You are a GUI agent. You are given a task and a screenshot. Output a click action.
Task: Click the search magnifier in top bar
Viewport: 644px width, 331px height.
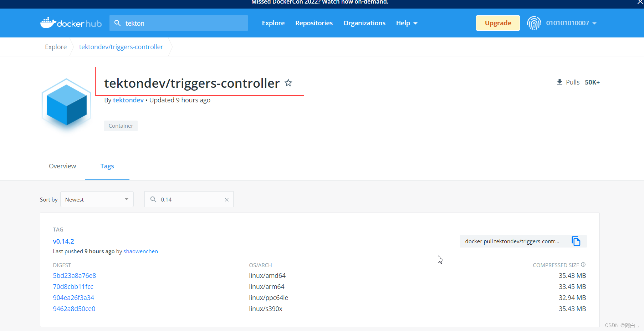click(x=117, y=23)
